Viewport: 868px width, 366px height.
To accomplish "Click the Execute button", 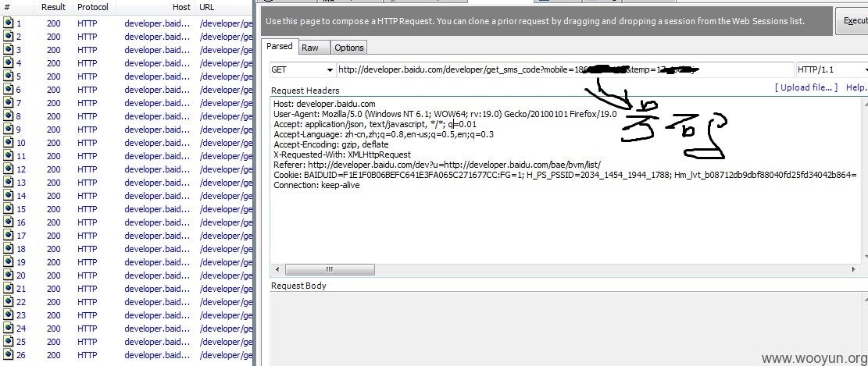I will coord(852,20).
